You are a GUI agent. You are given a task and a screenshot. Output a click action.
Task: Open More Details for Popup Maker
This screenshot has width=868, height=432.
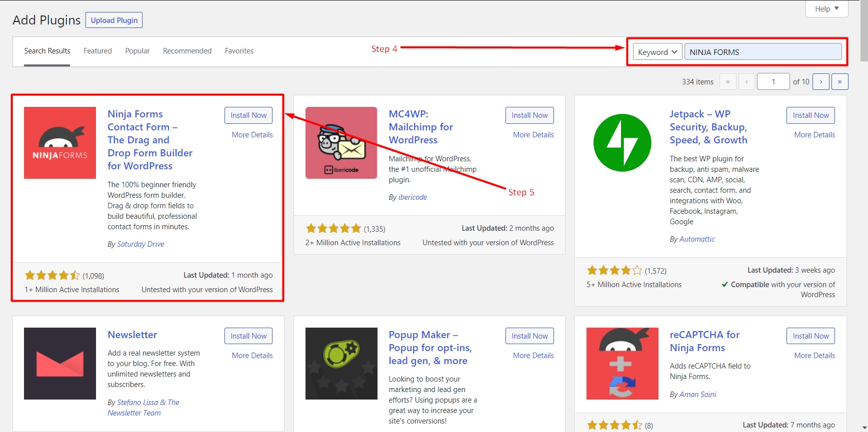533,356
